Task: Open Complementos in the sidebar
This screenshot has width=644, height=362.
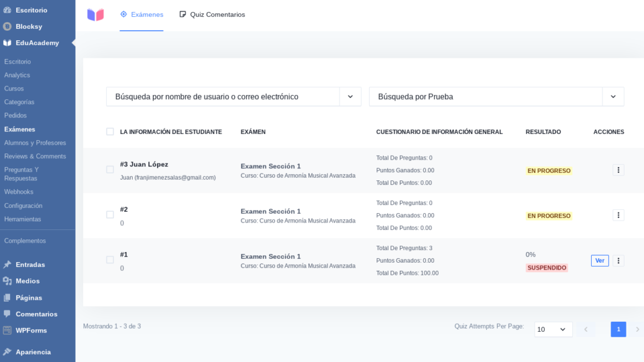Action: (x=25, y=241)
